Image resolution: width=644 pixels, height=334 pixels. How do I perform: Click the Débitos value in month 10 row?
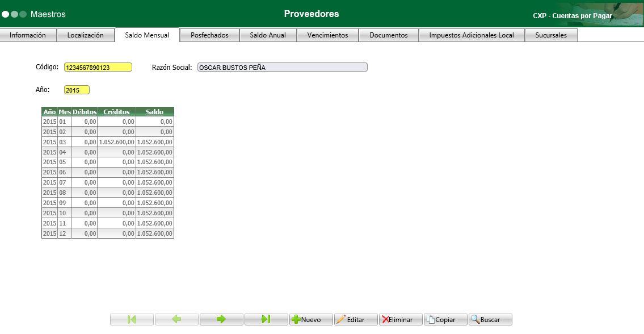coord(85,213)
